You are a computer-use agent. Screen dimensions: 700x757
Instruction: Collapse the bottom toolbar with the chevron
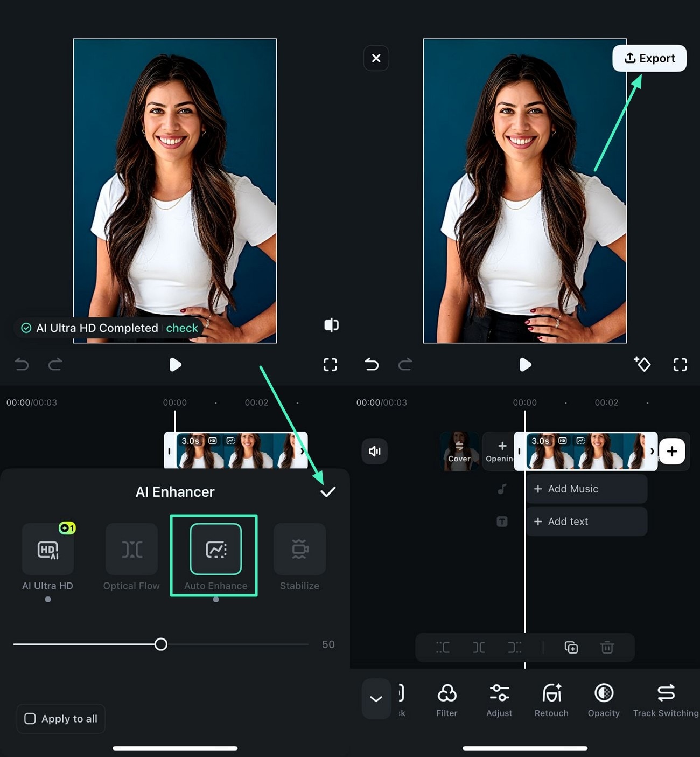[x=376, y=699]
